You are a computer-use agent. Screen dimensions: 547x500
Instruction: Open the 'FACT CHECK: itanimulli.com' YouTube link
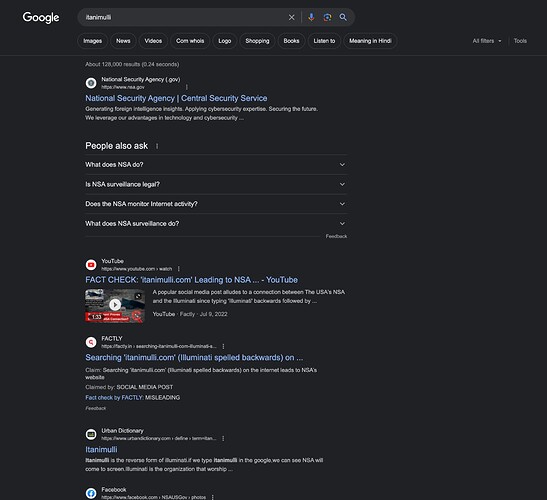(x=192, y=280)
